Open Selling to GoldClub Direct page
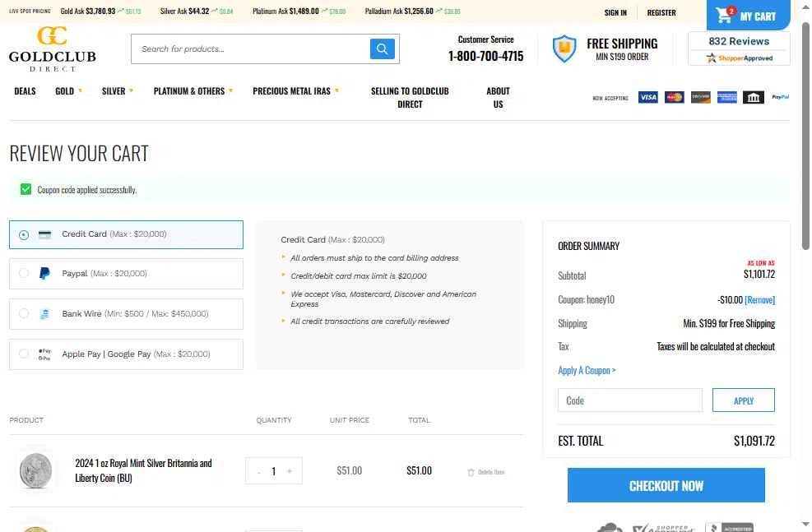 click(x=410, y=97)
